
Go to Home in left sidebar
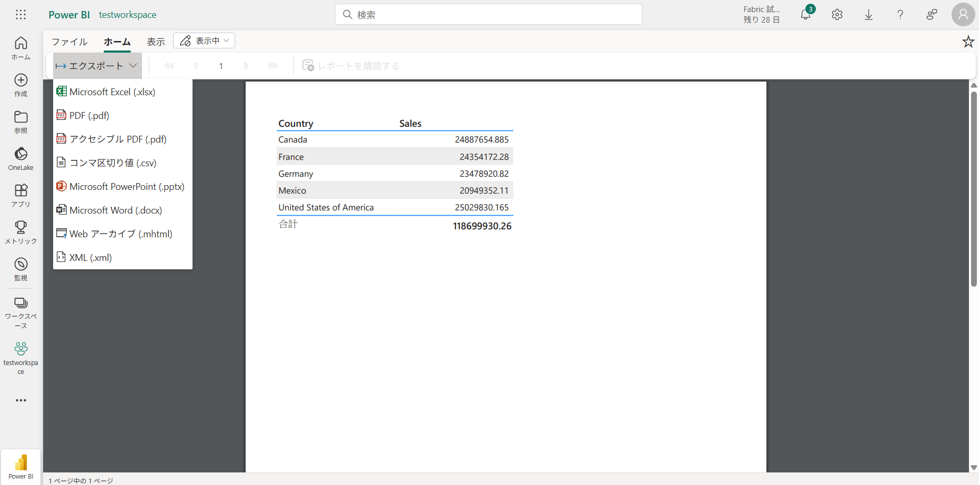[x=21, y=48]
